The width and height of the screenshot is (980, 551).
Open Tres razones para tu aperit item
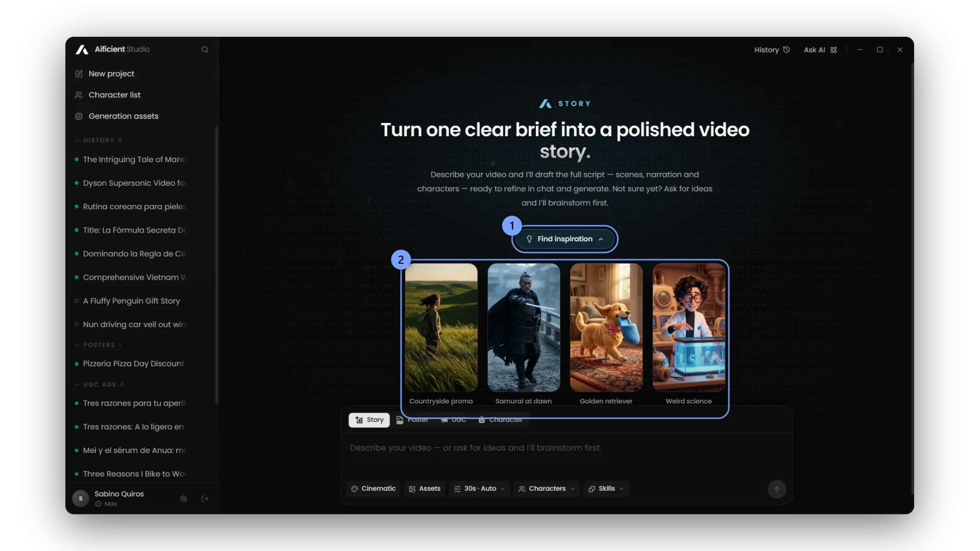coord(134,403)
